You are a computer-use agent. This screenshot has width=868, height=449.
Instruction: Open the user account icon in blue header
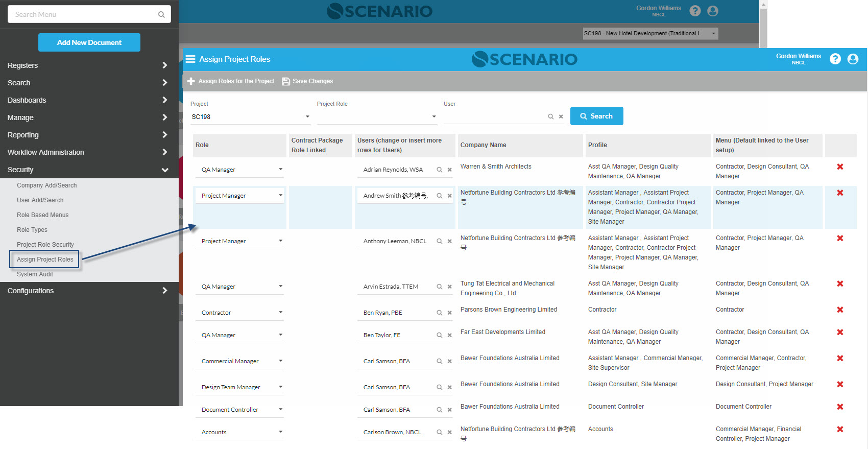click(852, 59)
